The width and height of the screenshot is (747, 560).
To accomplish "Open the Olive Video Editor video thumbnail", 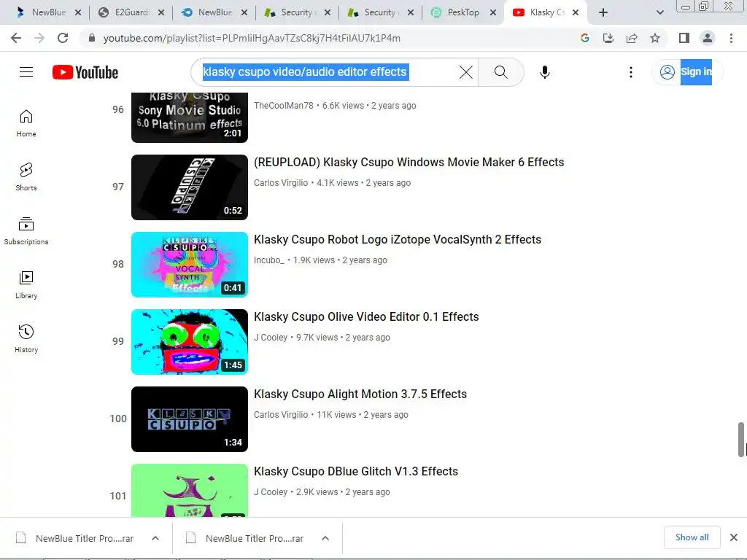I will click(x=190, y=342).
